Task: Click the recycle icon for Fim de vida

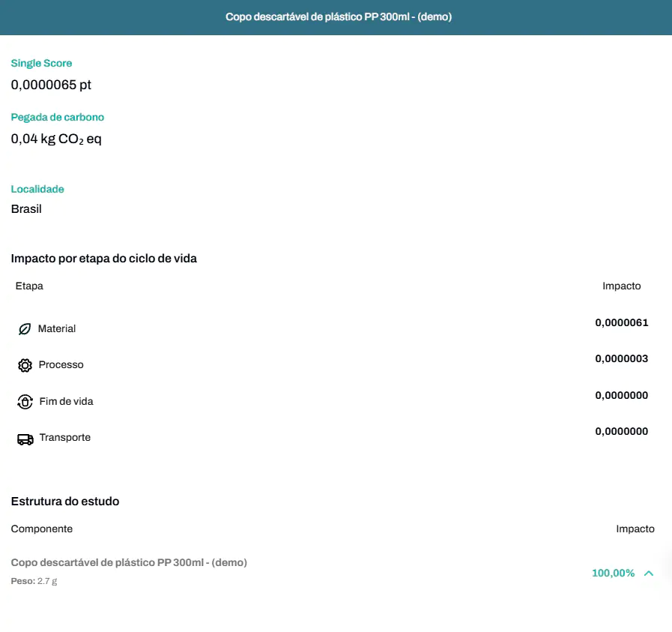Action: pyautogui.click(x=25, y=402)
